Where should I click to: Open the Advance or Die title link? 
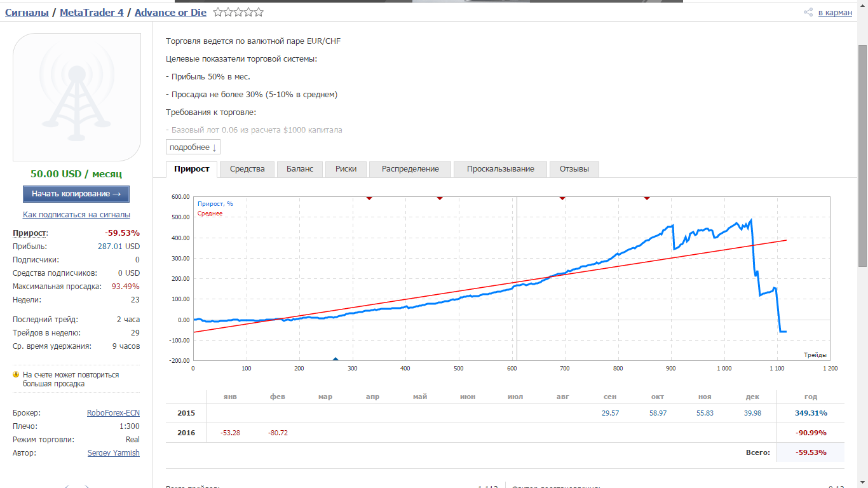[170, 12]
